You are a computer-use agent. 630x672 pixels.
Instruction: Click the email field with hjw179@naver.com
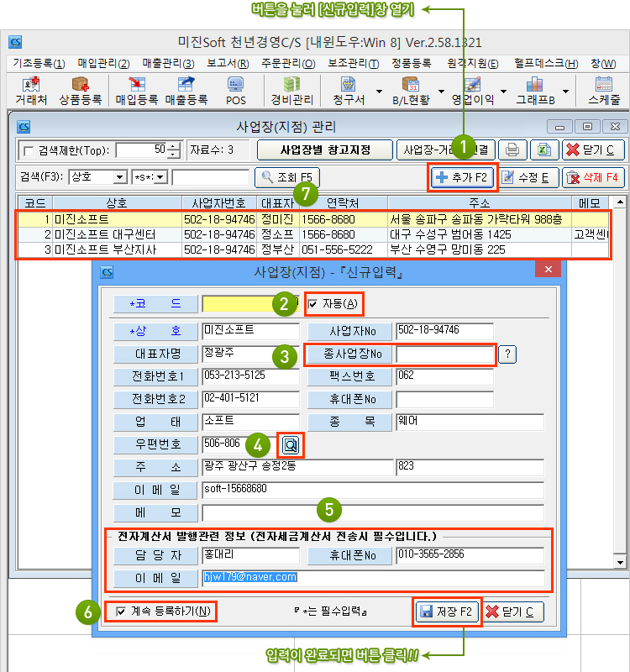pyautogui.click(x=373, y=578)
